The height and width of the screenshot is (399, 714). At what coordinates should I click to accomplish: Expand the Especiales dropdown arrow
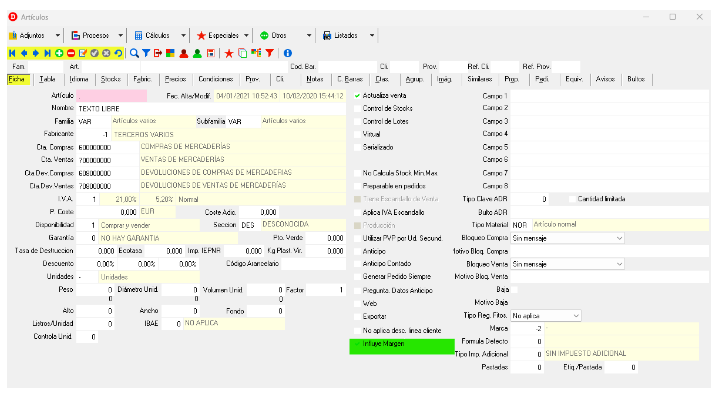(x=246, y=35)
